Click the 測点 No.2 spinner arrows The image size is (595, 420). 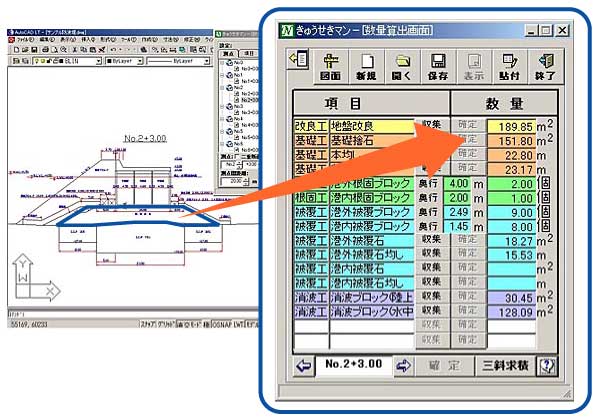pos(239,165)
